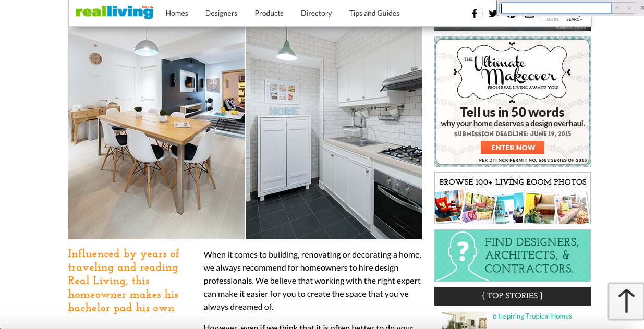
Task: Open the Twitter bird icon
Action: [x=493, y=14]
